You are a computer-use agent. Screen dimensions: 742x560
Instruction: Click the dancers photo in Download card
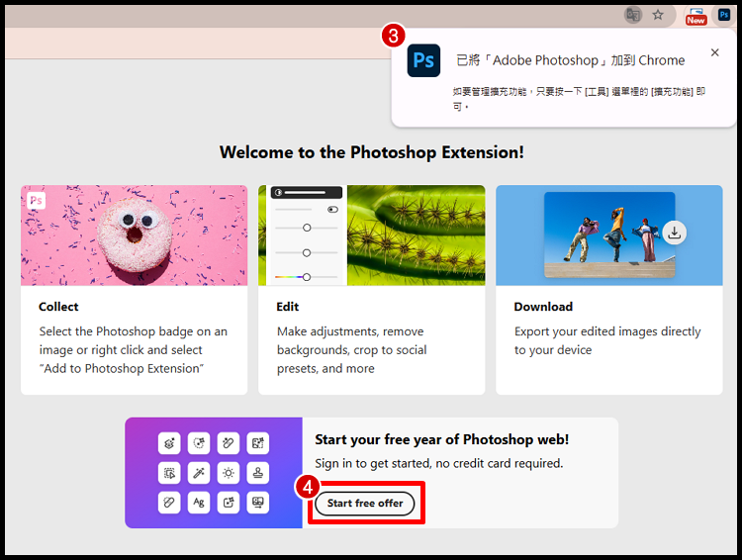click(609, 234)
